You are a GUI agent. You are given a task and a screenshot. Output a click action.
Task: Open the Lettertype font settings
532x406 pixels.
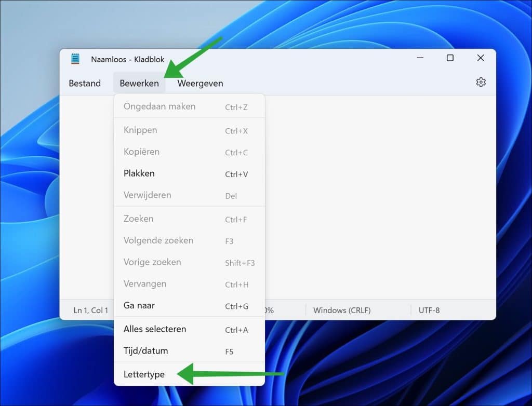144,374
